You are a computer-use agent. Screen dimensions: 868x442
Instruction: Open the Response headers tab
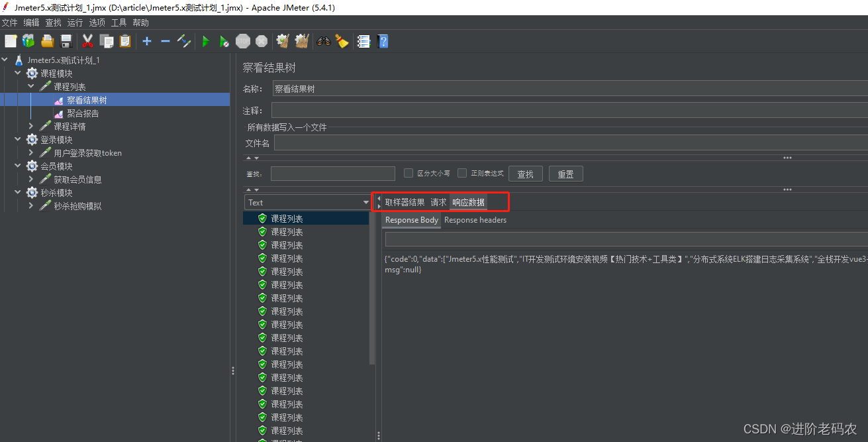pos(475,220)
